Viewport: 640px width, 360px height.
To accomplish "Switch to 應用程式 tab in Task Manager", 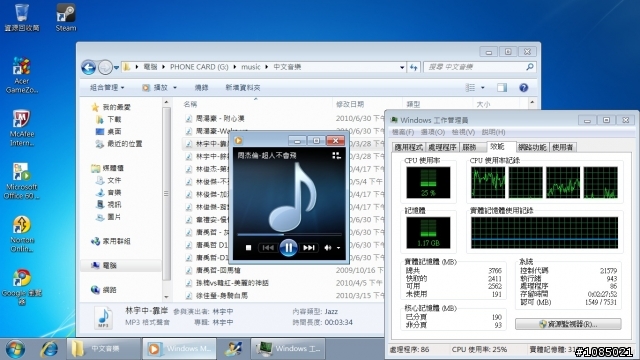I will coord(409,147).
